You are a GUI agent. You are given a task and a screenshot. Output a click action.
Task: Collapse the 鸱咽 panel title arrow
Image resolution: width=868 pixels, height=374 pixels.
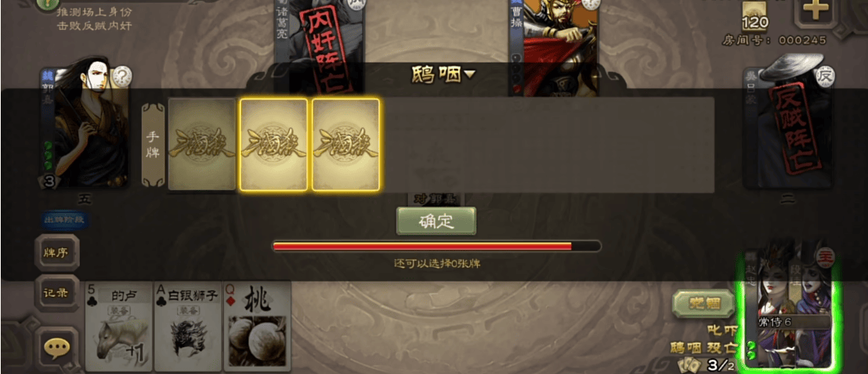[469, 74]
